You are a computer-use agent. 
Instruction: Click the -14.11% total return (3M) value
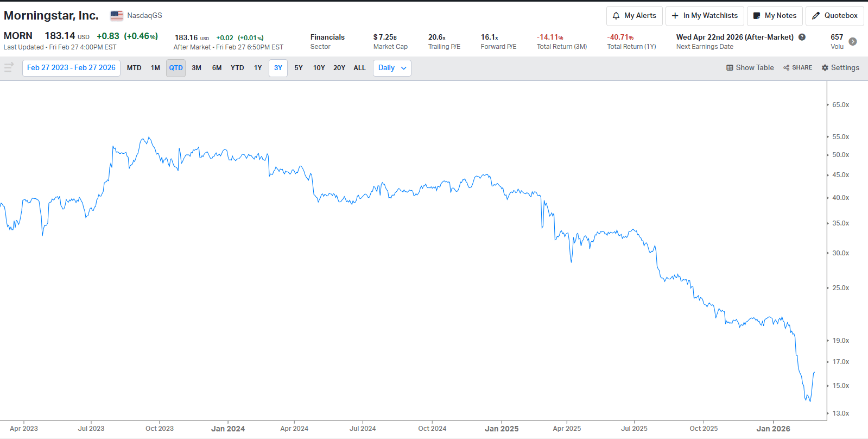[x=550, y=37]
